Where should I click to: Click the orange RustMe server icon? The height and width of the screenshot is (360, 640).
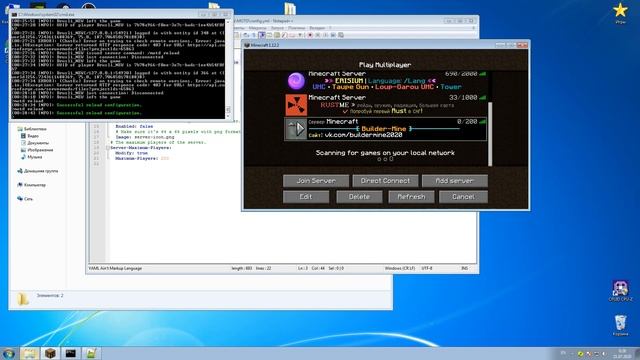[x=296, y=105]
